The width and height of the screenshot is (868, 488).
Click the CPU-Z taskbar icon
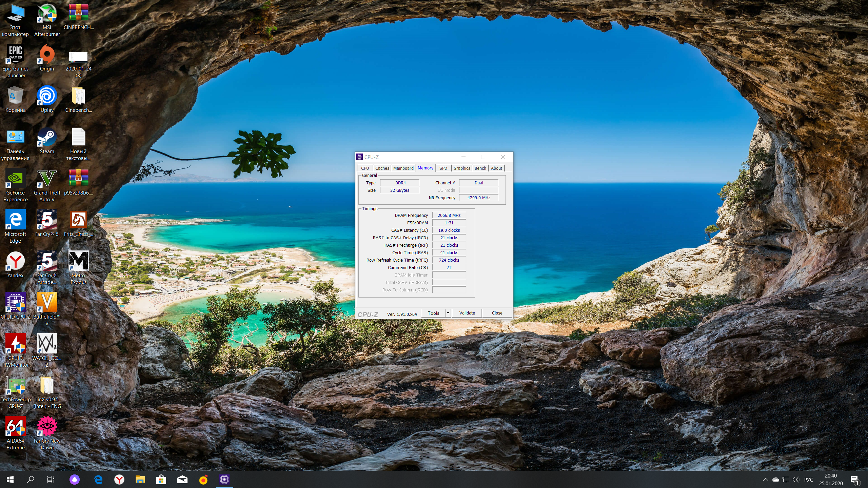click(224, 480)
